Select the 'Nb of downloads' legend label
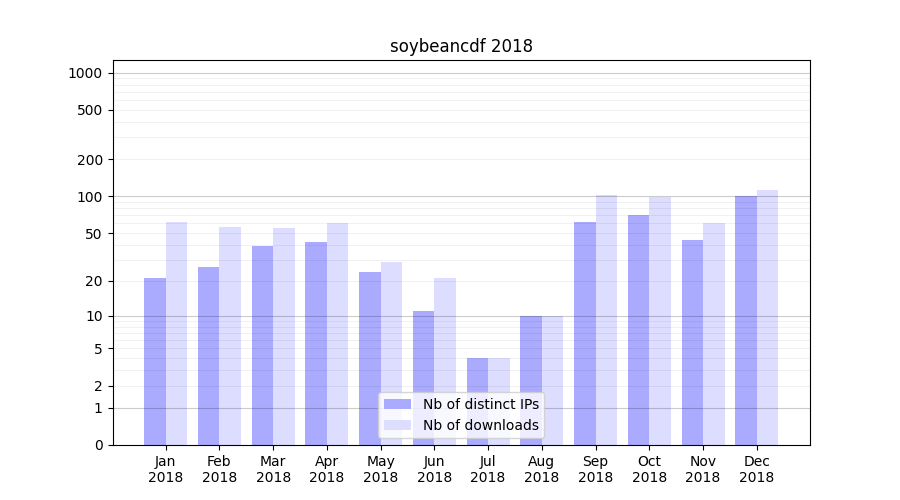This screenshot has width=900, height=500. 480,425
